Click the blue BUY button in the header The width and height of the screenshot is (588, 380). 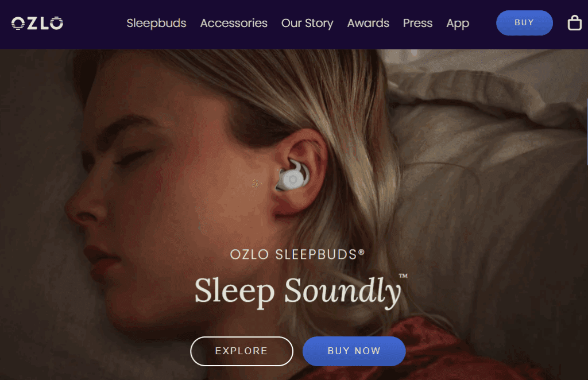point(524,23)
